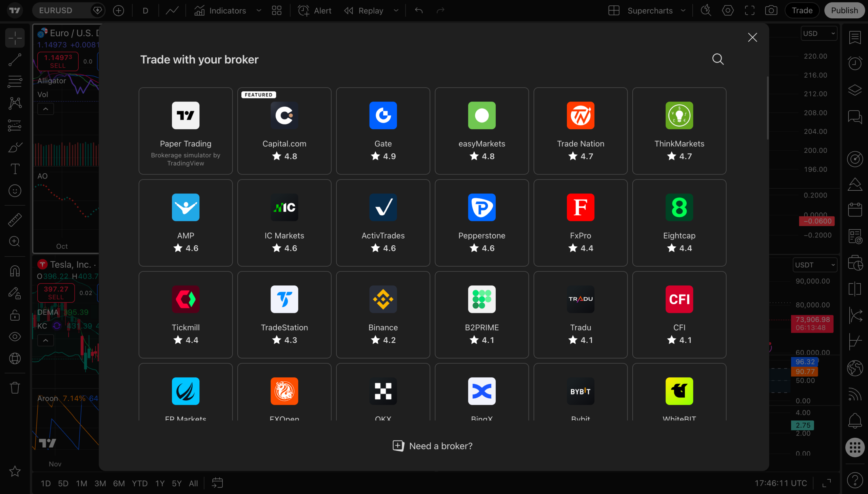
Task: Select the Text drawing tool
Action: [15, 169]
